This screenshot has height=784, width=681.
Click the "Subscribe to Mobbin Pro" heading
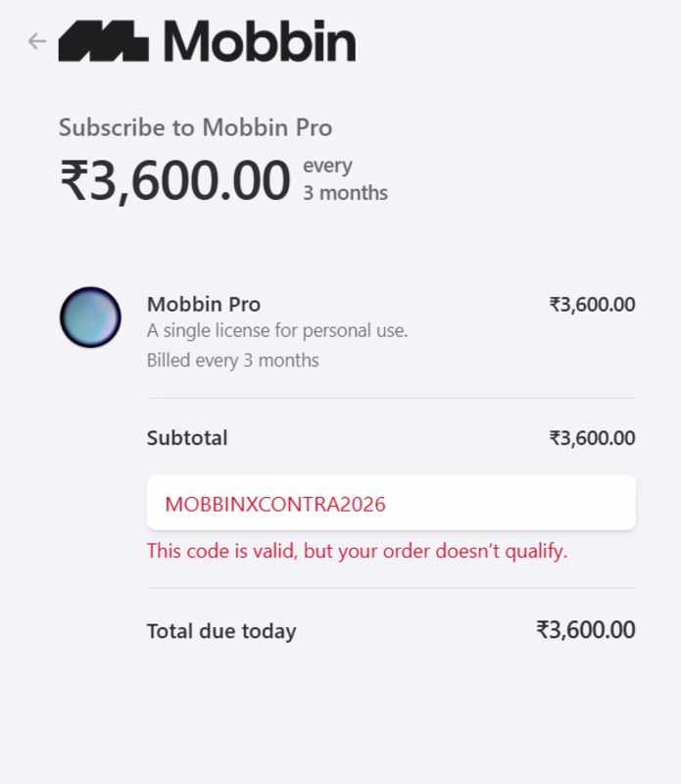coord(195,127)
